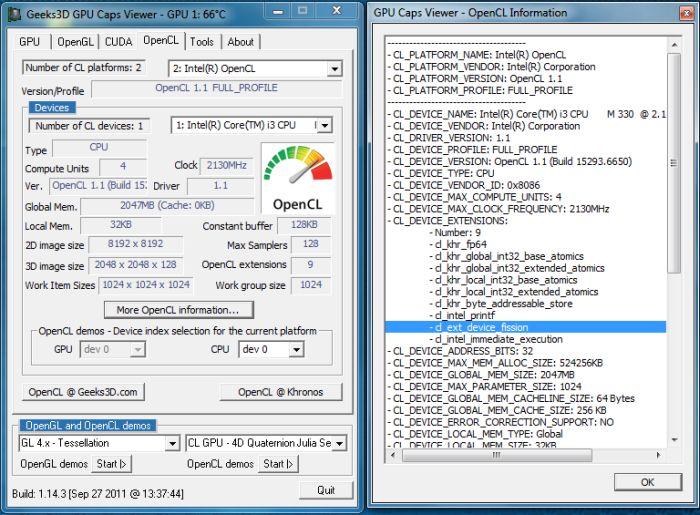Click the OpenCL extensions count field showing 9
The image size is (700, 515).
(x=311, y=265)
